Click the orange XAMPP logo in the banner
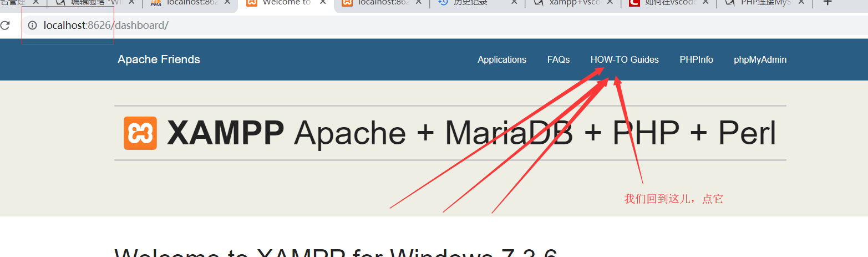The height and width of the screenshot is (257, 868). pos(140,133)
